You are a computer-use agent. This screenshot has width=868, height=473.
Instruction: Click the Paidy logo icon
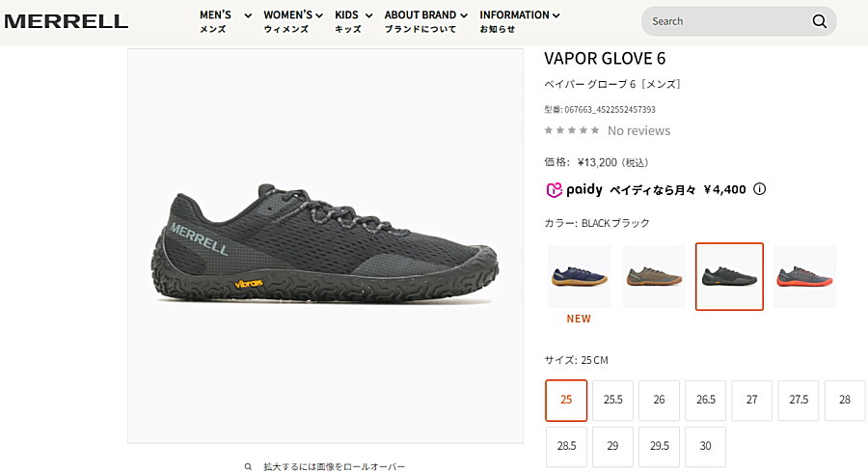pos(555,190)
